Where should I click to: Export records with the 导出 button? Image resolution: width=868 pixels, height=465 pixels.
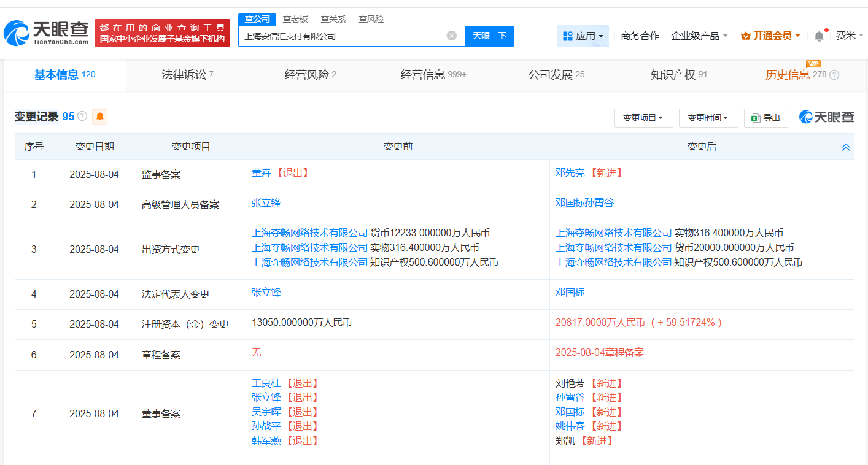pos(766,118)
